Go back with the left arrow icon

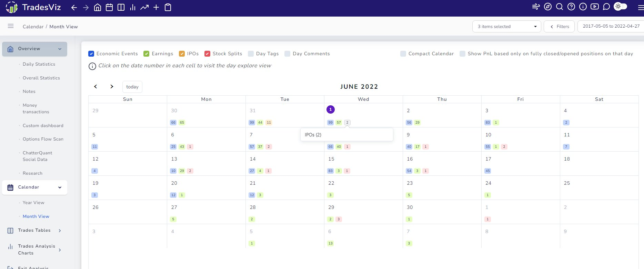(x=74, y=8)
